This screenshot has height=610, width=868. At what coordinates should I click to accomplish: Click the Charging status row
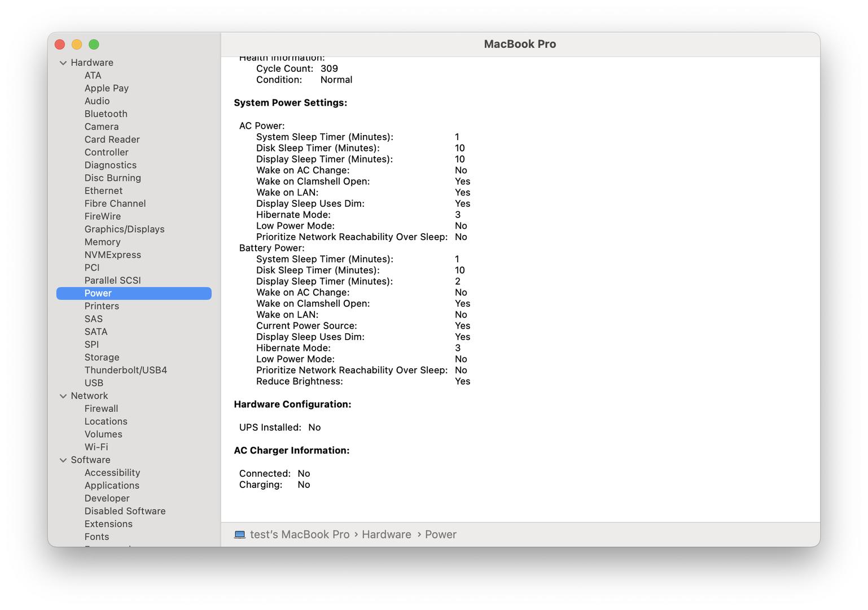275,485
